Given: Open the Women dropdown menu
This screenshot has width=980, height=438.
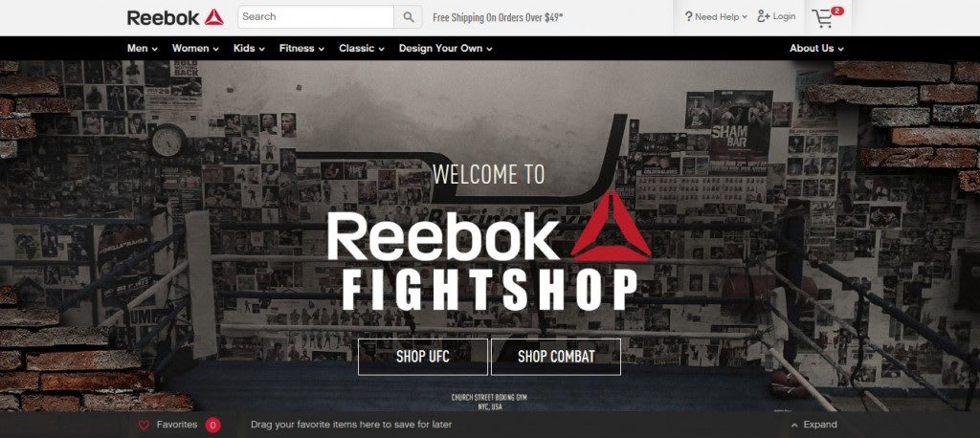Looking at the screenshot, I should (x=195, y=48).
